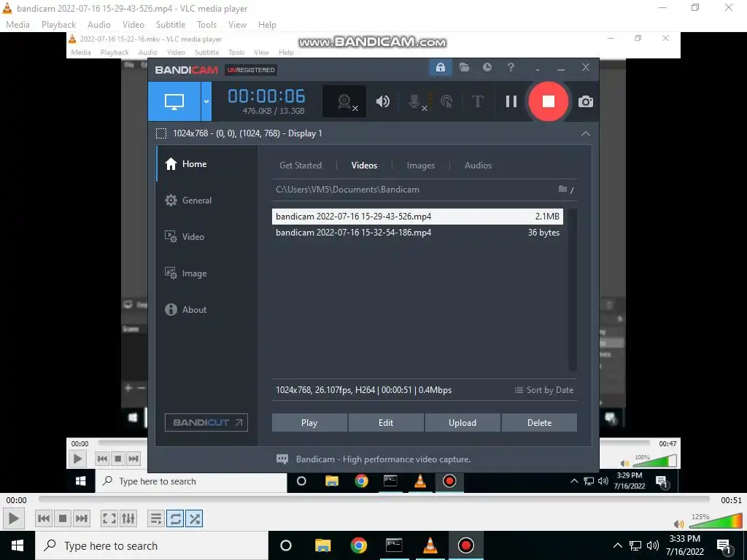The width and height of the screenshot is (747, 560).
Task: Toggle loop mode in outer VLC controls
Action: tap(175, 518)
